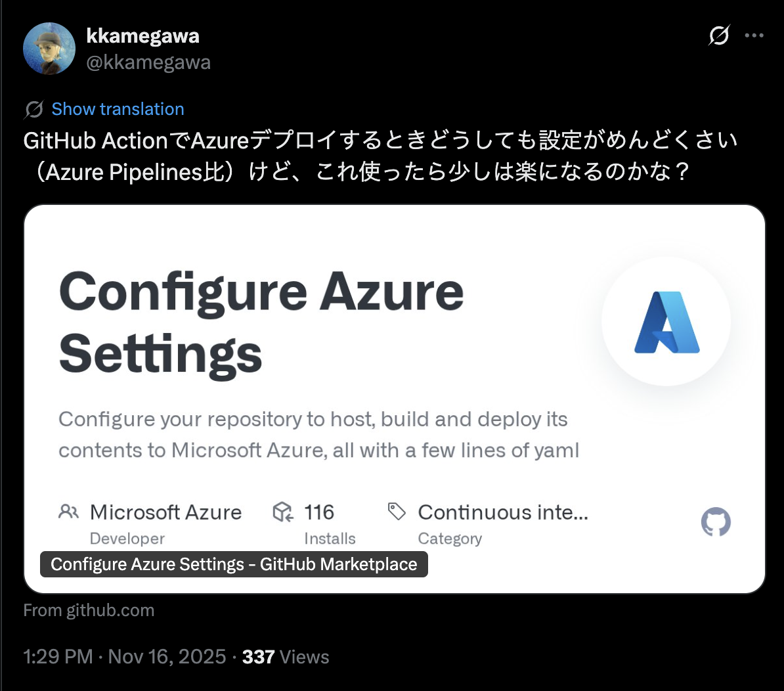Image resolution: width=784 pixels, height=691 pixels.
Task: Click the translation globe icon near the username
Action: click(x=33, y=108)
